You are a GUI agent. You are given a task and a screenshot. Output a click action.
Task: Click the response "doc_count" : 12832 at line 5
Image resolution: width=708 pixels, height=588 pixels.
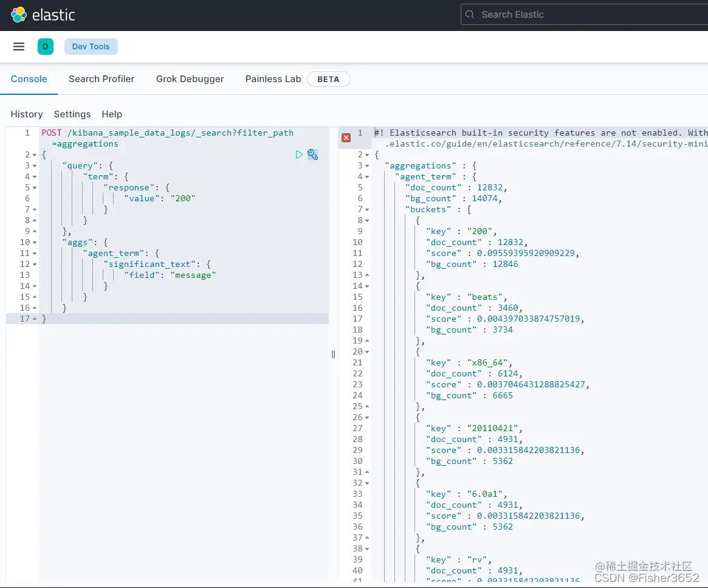pos(456,187)
